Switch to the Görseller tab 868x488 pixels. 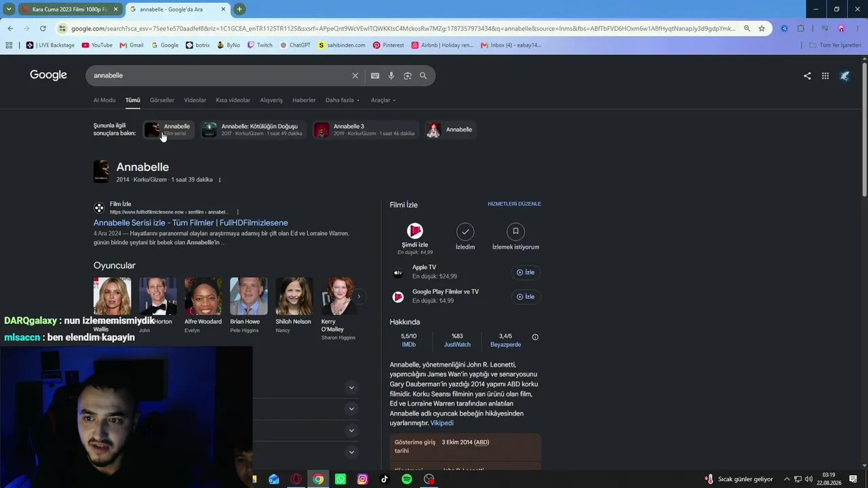coord(162,100)
